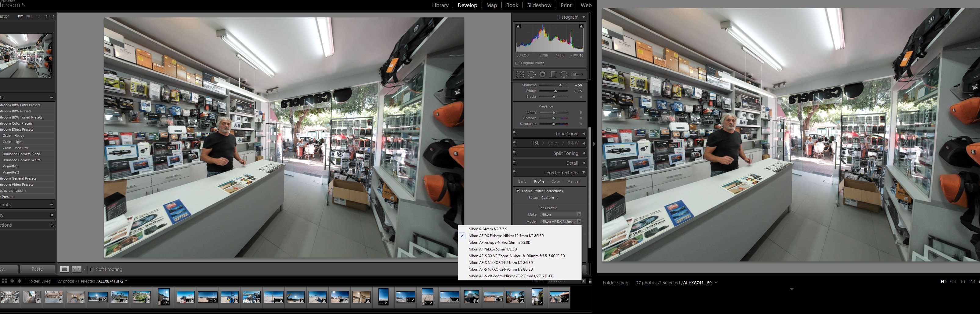The image size is (980, 314).
Task: Collapse the Lens Corrections panel
Action: pos(584,173)
